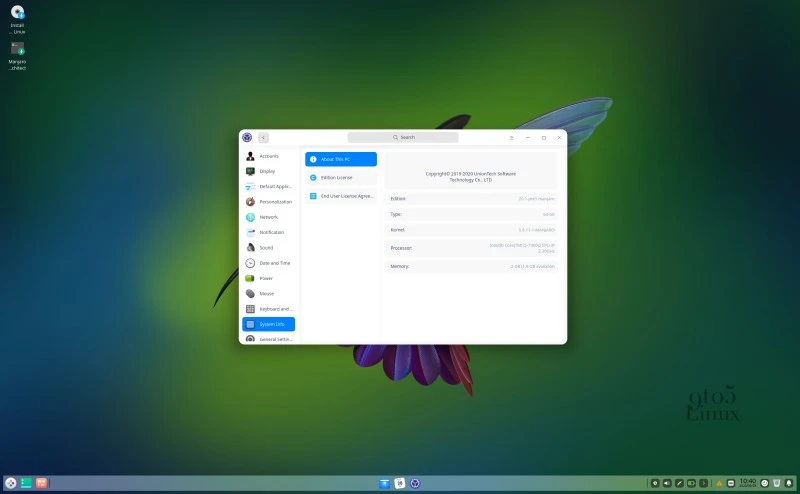Image resolution: width=800 pixels, height=494 pixels.
Task: Open the Personalization settings module
Action: click(x=268, y=202)
